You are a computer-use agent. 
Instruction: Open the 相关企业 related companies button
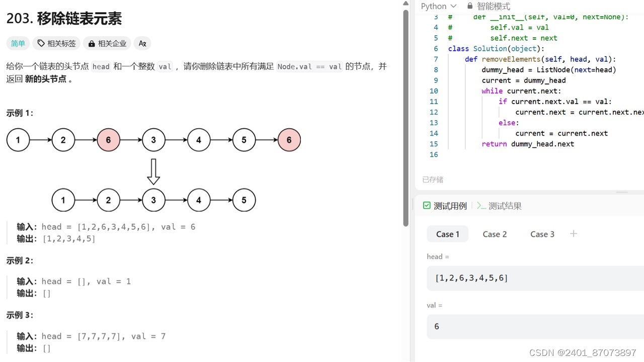click(107, 44)
